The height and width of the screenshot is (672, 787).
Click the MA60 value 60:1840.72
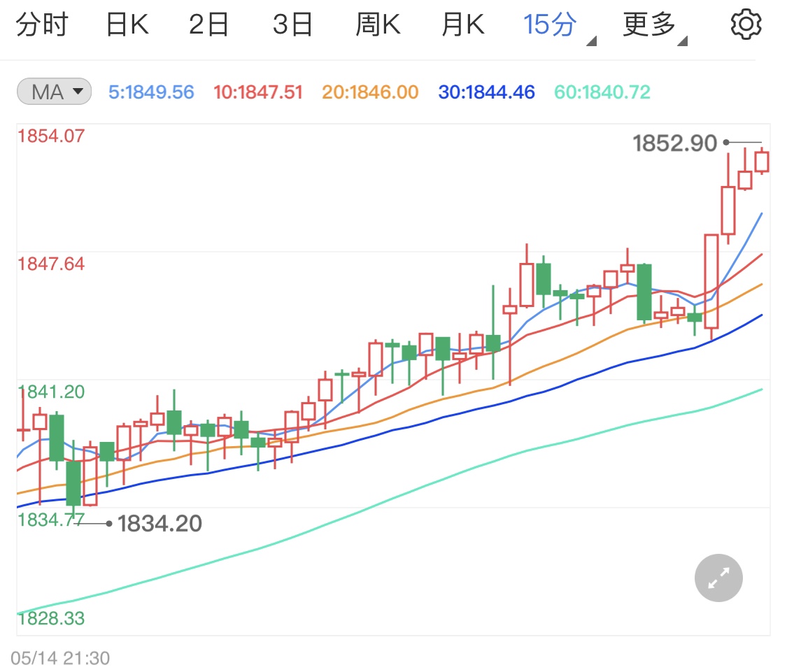[602, 92]
